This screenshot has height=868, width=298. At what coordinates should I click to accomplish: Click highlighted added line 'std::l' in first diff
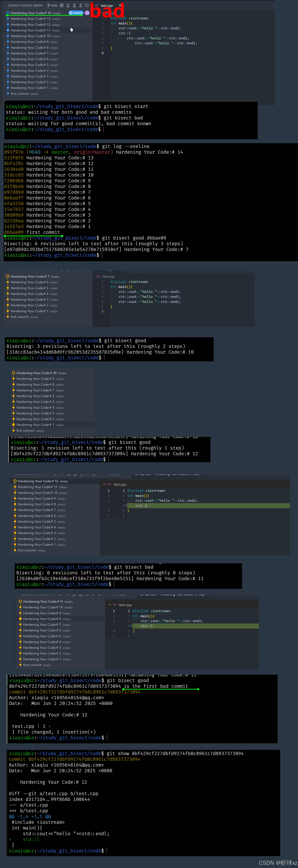(141, 505)
